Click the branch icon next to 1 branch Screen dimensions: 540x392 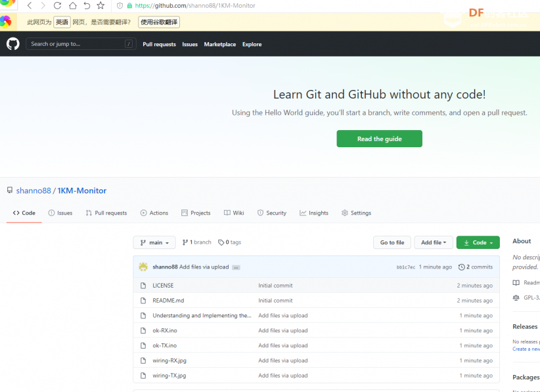185,242
